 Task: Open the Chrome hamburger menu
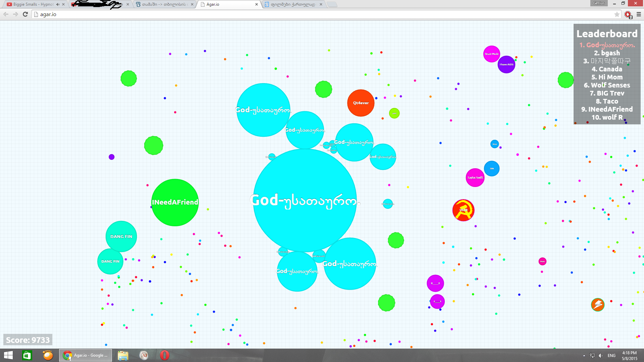[x=639, y=14]
